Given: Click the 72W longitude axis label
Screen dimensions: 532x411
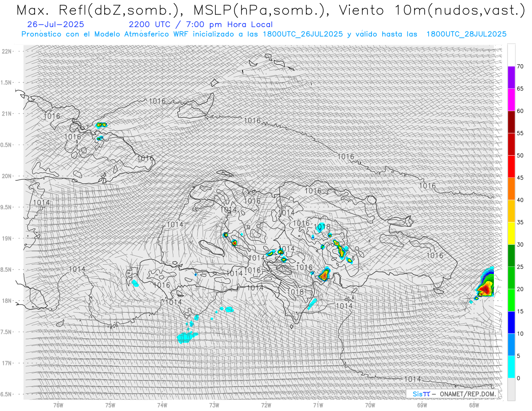Looking at the screenshot, I should pos(266,405).
